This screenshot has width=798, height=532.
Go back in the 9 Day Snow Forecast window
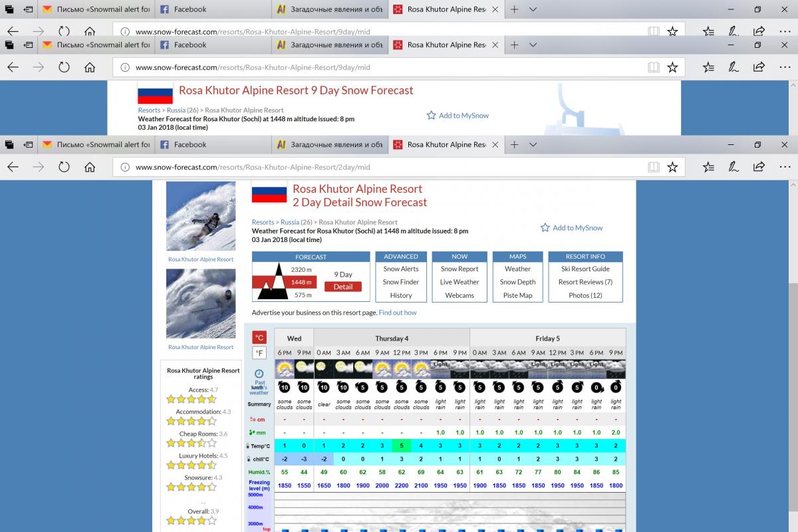pyautogui.click(x=13, y=67)
